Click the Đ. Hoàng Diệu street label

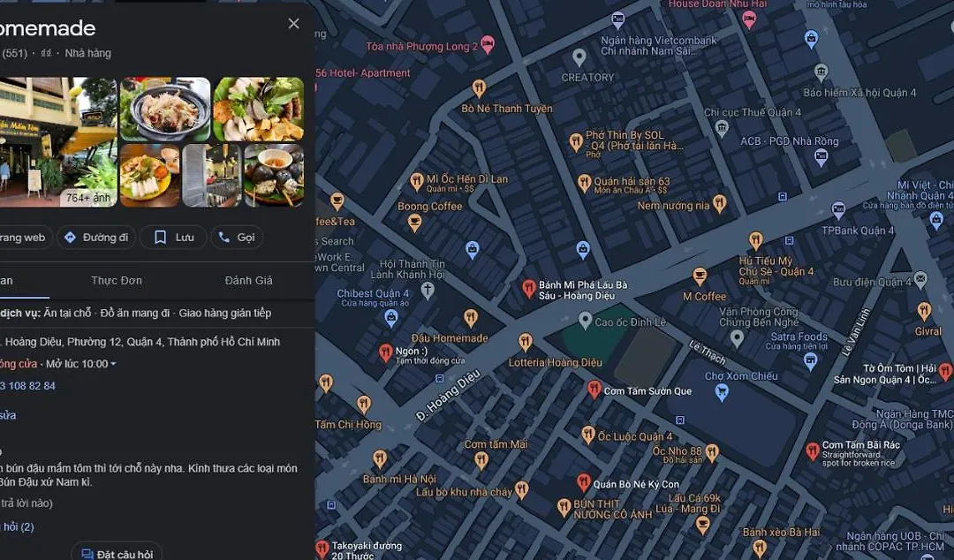[x=448, y=395]
